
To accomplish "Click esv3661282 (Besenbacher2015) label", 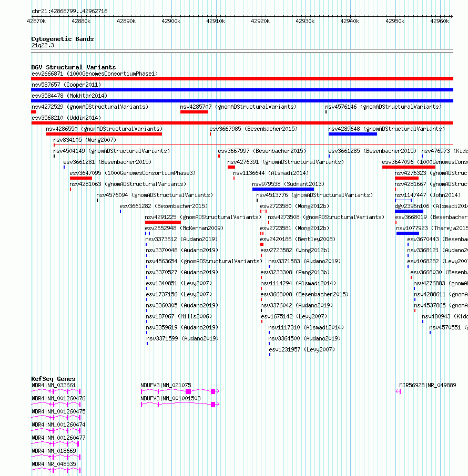I will coord(164,206).
